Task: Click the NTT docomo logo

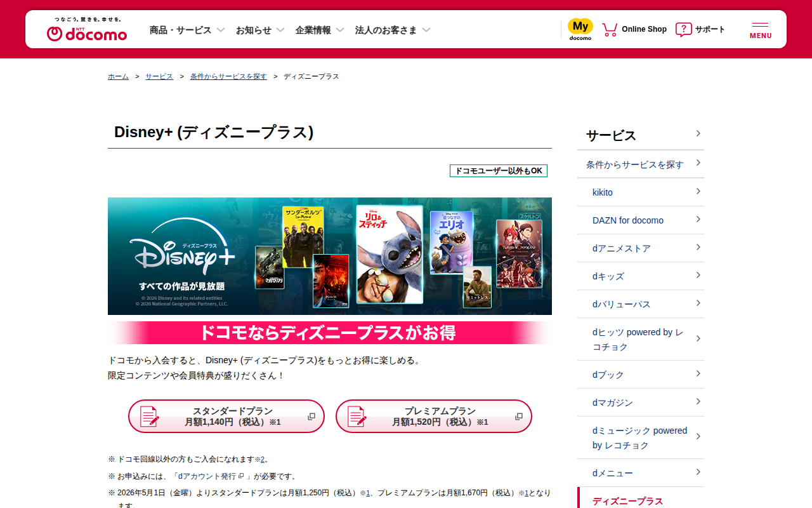Action: [x=87, y=30]
